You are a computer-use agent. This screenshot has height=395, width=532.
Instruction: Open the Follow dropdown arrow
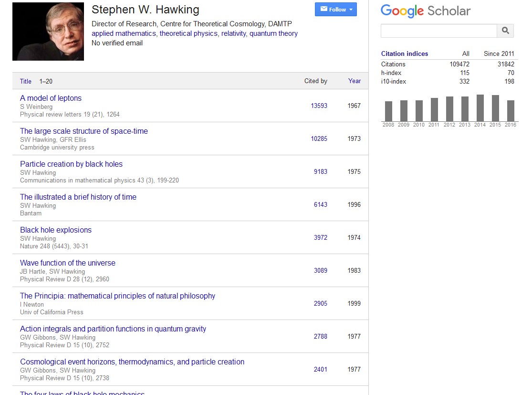[x=351, y=10]
